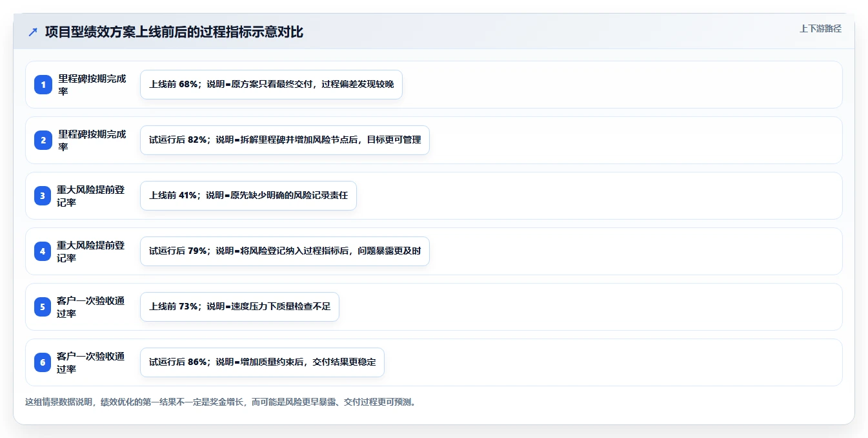
Task: Click the number 3 step badge
Action: pos(43,196)
